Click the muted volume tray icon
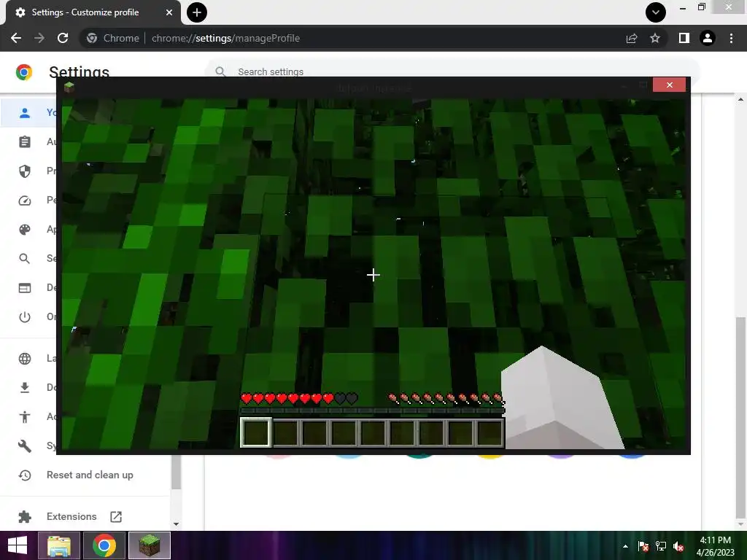747x560 pixels. pos(679,546)
